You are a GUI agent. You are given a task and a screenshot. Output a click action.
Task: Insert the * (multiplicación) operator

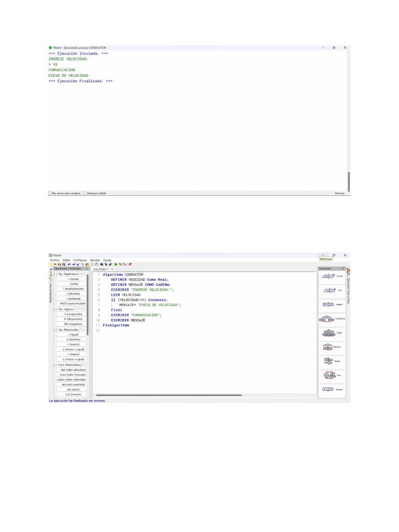point(71,289)
